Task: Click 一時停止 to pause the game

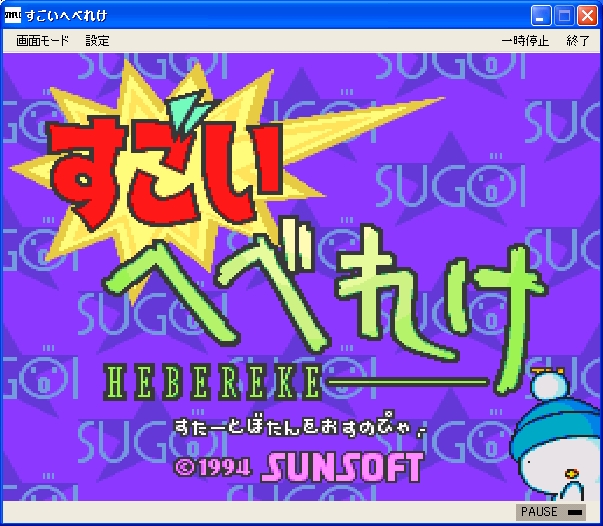Action: tap(525, 41)
